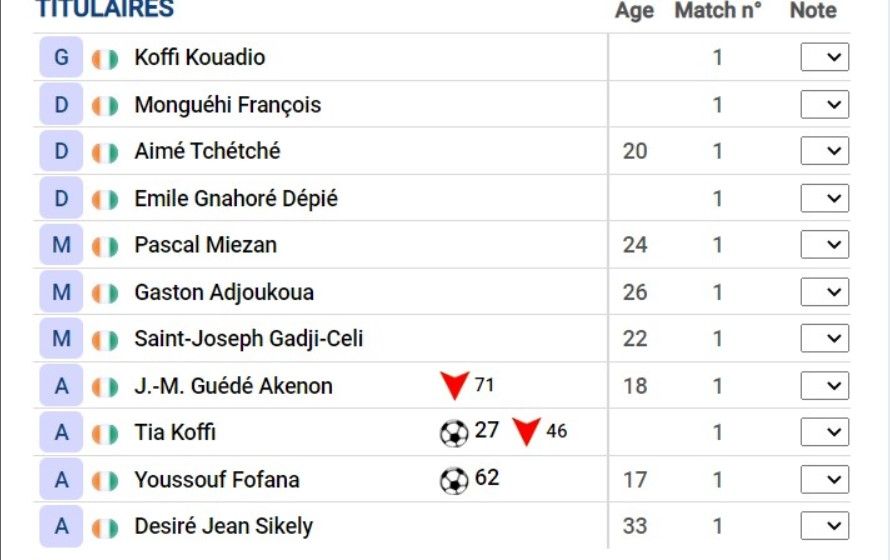The image size is (890, 560).
Task: Open player page for Pascal Miezan
Action: coord(205,245)
